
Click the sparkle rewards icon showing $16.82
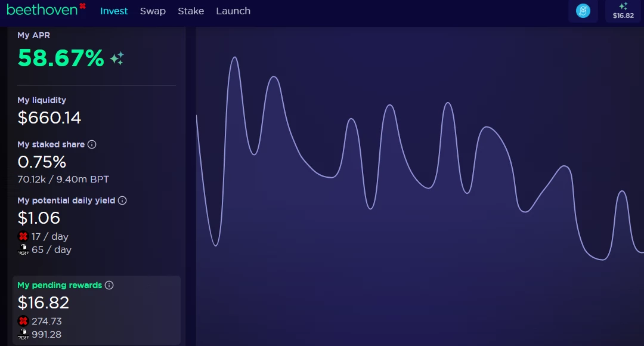click(x=623, y=11)
